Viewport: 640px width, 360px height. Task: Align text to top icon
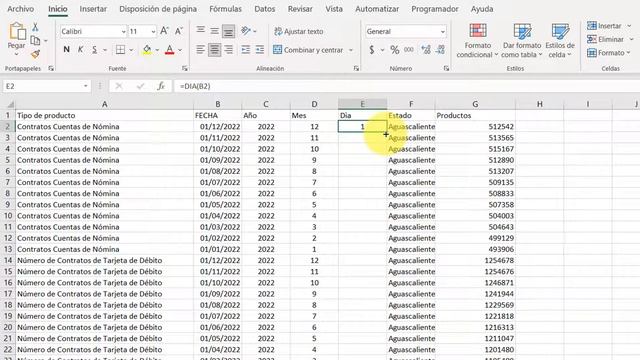click(x=200, y=31)
